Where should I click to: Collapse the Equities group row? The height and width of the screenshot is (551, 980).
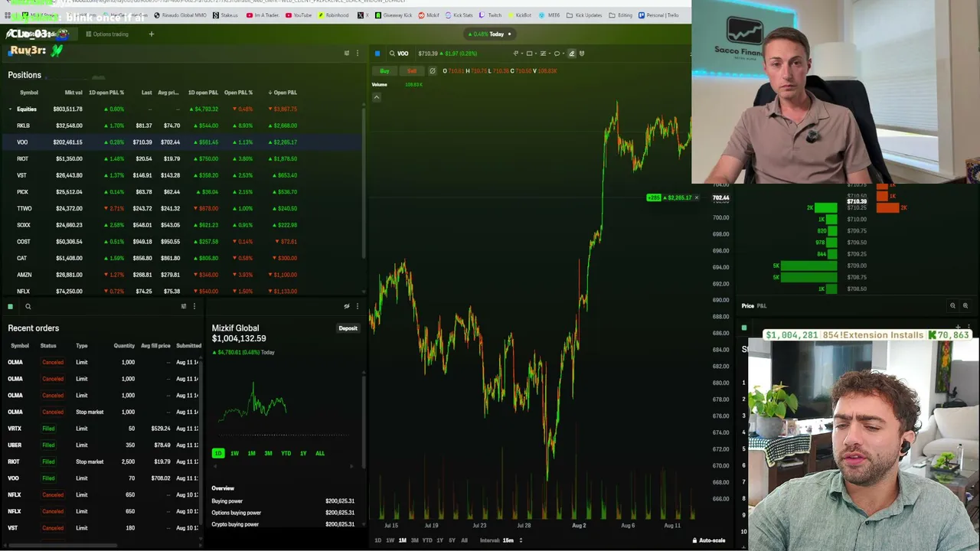pyautogui.click(x=10, y=109)
